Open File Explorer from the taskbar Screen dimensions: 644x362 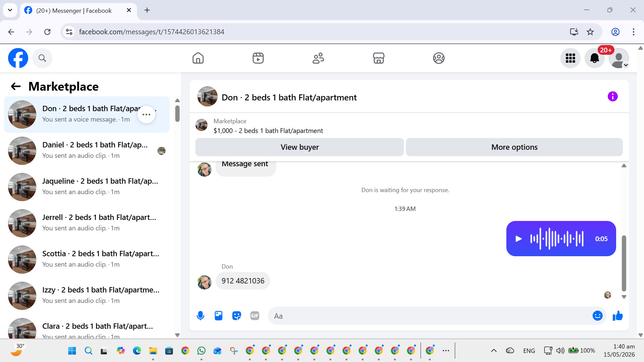153,351
